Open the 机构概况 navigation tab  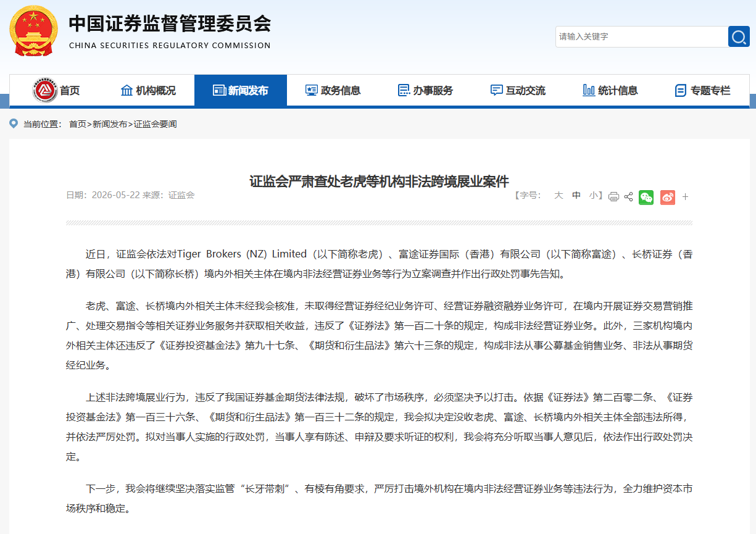(x=148, y=91)
